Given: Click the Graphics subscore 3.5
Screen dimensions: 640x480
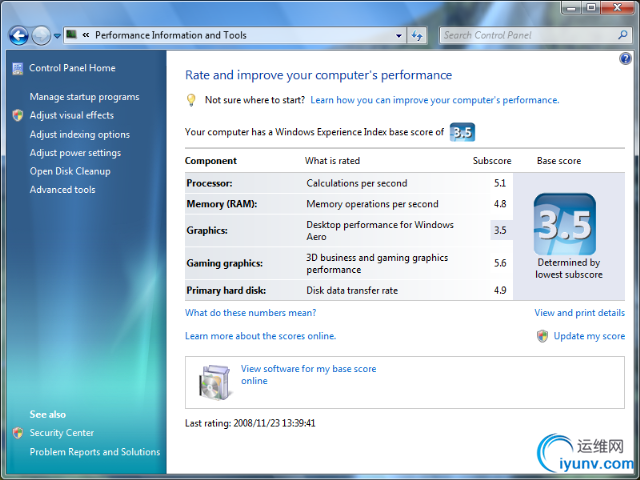Looking at the screenshot, I should [500, 230].
